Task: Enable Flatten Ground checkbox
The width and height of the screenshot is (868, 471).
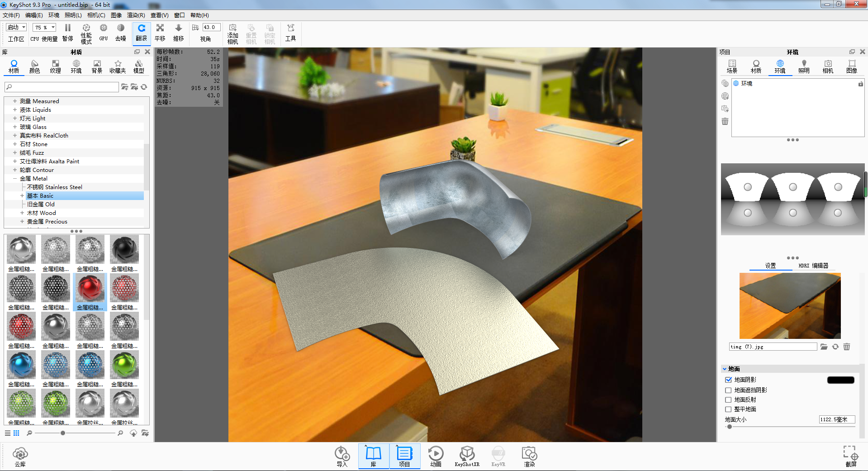Action: tap(728, 409)
